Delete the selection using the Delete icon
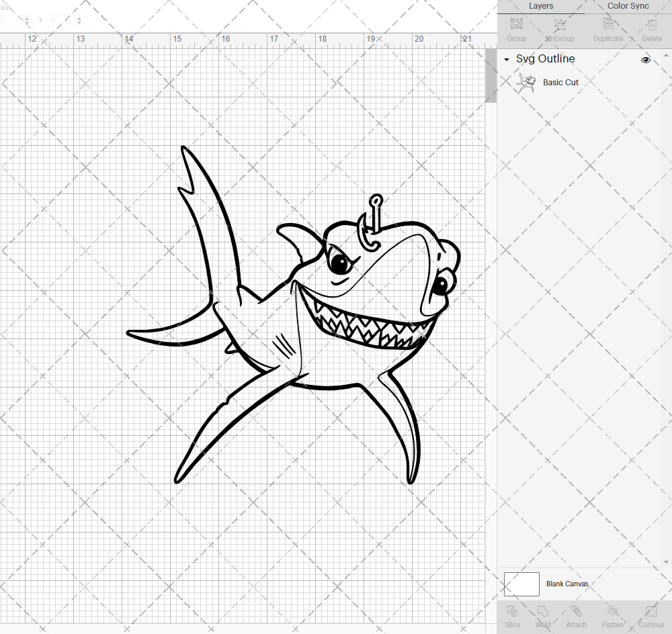Viewport: 672px width, 634px height. tap(651, 29)
